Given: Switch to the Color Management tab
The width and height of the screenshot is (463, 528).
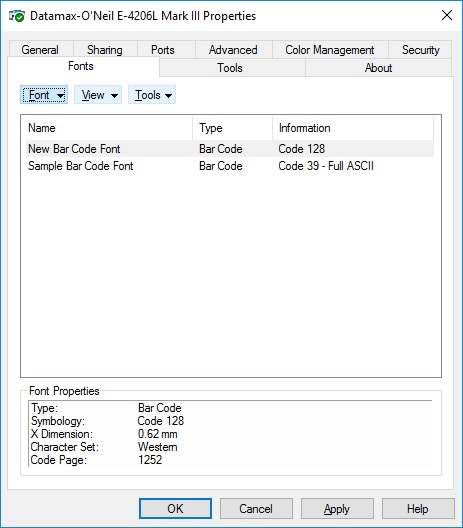Looking at the screenshot, I should (330, 50).
